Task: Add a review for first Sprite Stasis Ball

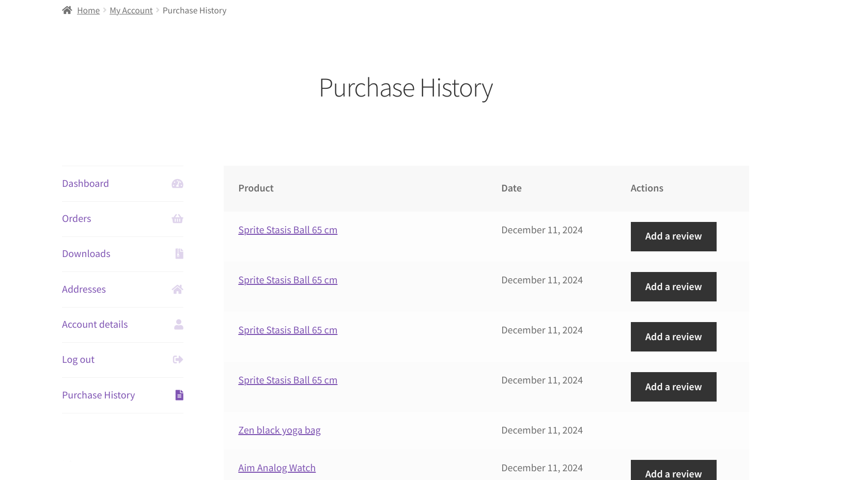Action: tap(674, 236)
